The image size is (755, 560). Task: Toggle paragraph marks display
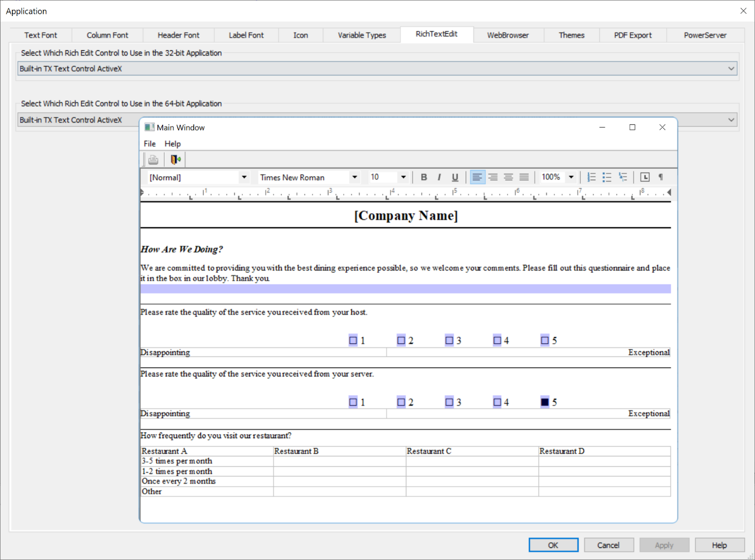tap(660, 177)
